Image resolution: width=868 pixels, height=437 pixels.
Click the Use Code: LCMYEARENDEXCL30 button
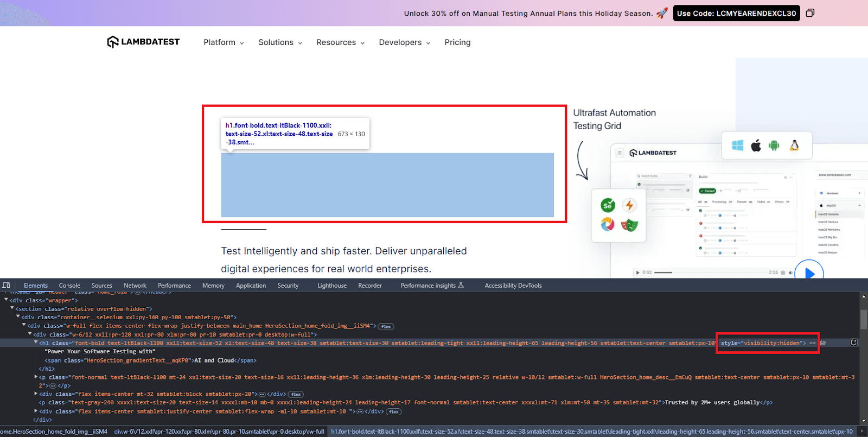[x=737, y=13]
